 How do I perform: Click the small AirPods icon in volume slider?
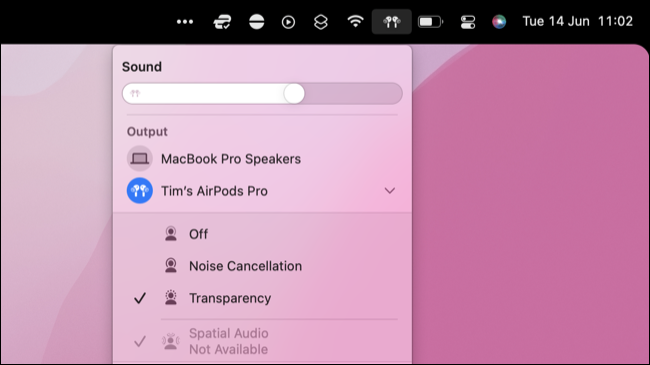point(135,93)
